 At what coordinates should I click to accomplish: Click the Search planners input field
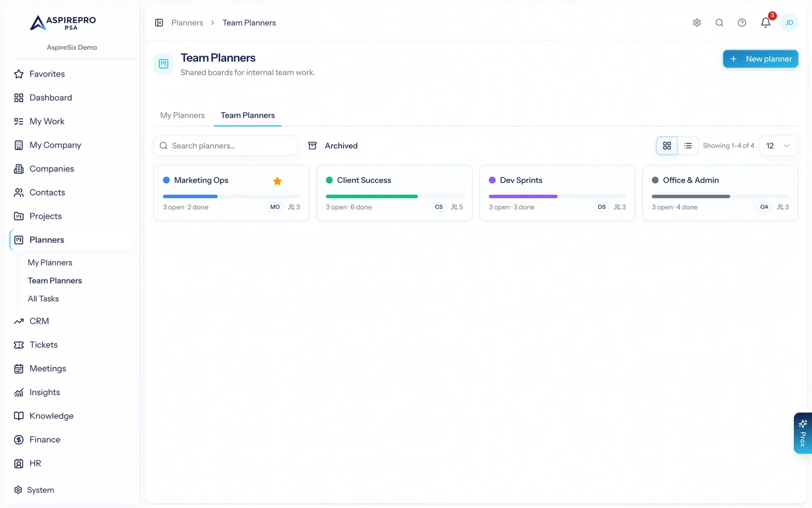[225, 146]
